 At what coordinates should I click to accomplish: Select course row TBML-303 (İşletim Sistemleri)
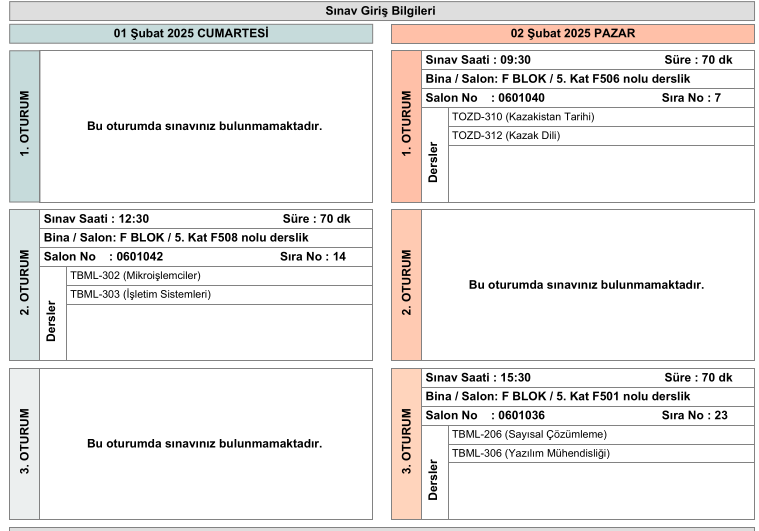pyautogui.click(x=219, y=295)
